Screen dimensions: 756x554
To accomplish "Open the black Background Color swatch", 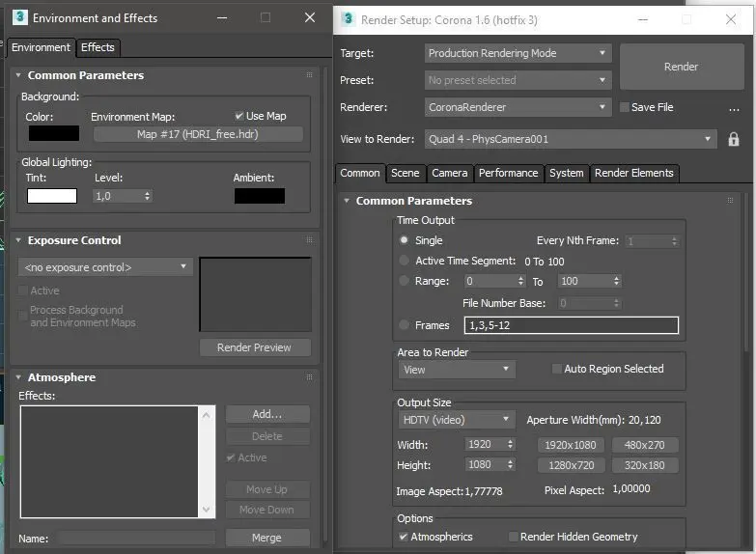I will [53, 133].
